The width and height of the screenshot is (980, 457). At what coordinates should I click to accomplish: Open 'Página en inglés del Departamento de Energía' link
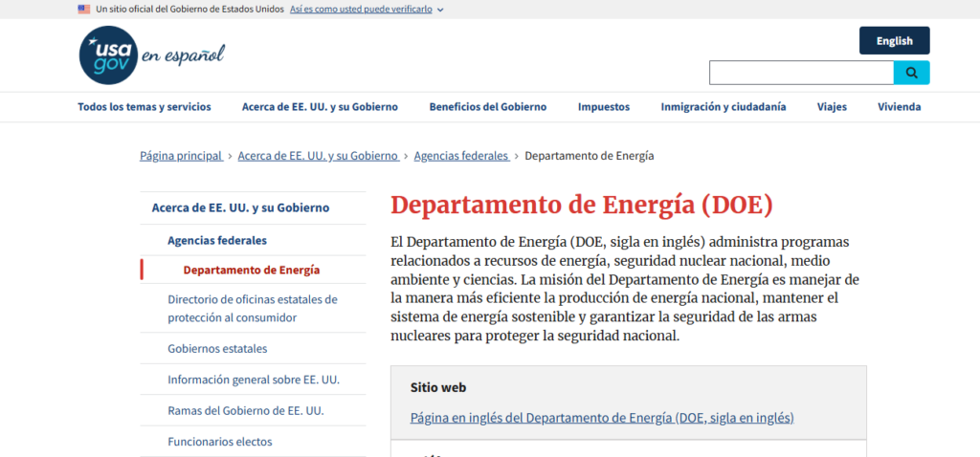point(602,417)
